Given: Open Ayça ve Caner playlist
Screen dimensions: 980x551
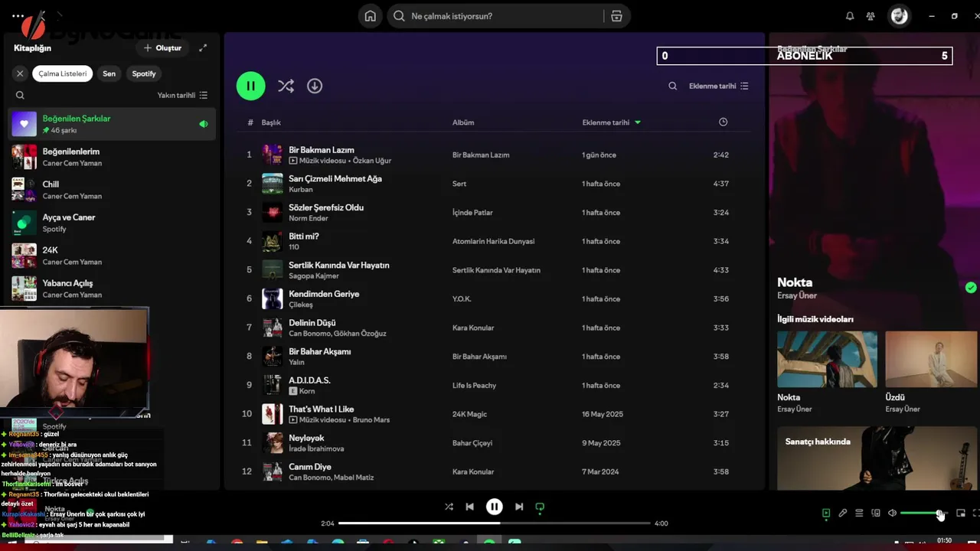Looking at the screenshot, I should (x=112, y=223).
